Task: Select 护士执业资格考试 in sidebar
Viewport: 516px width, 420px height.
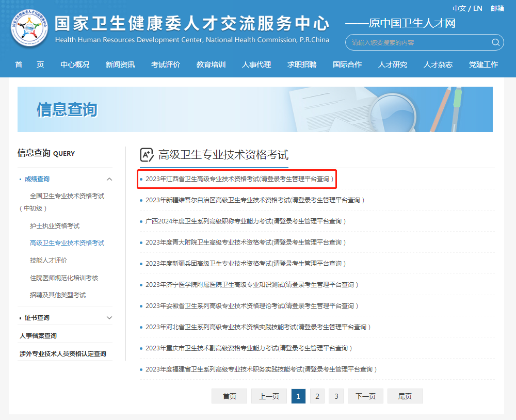Action: pyautogui.click(x=55, y=226)
